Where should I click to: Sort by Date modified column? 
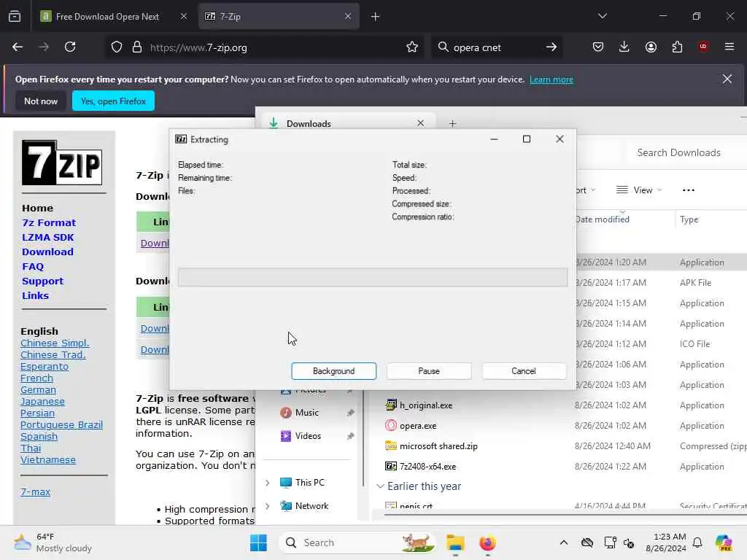(x=602, y=219)
